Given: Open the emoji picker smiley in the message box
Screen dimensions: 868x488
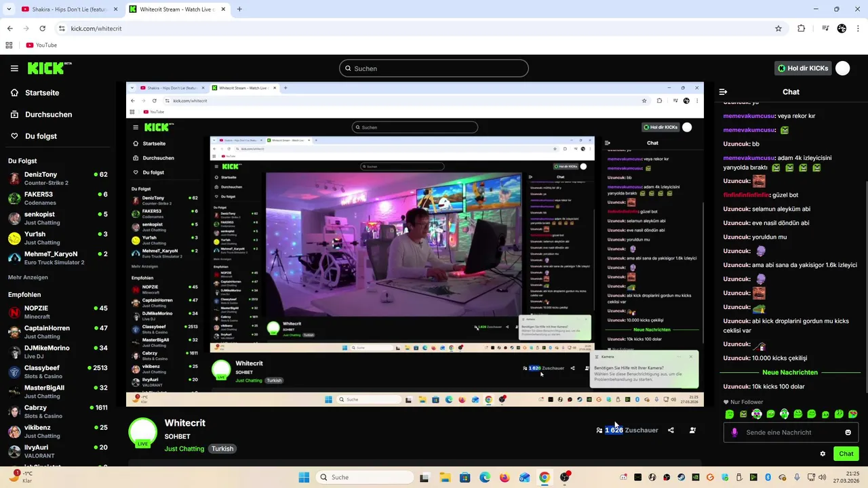Looking at the screenshot, I should click(848, 432).
